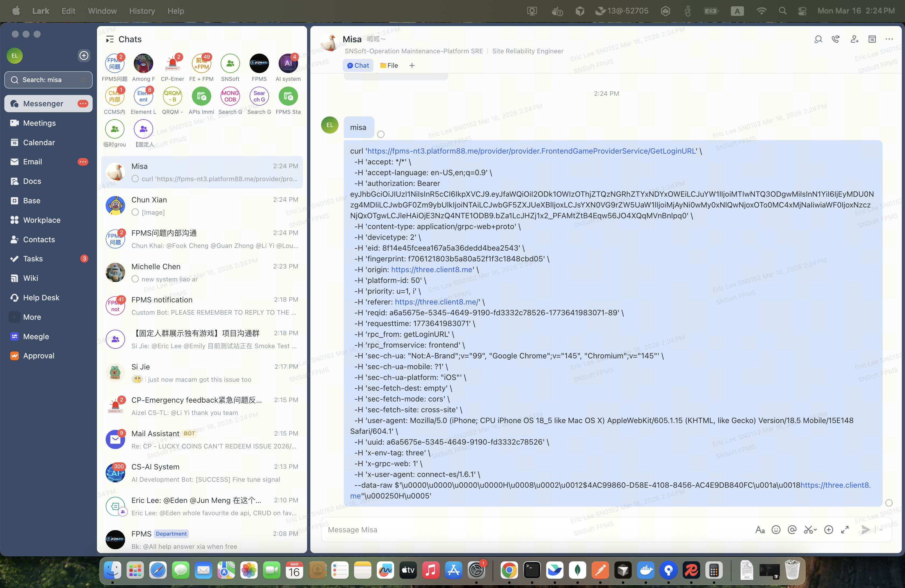Click the @ mention icon in composer

point(792,529)
